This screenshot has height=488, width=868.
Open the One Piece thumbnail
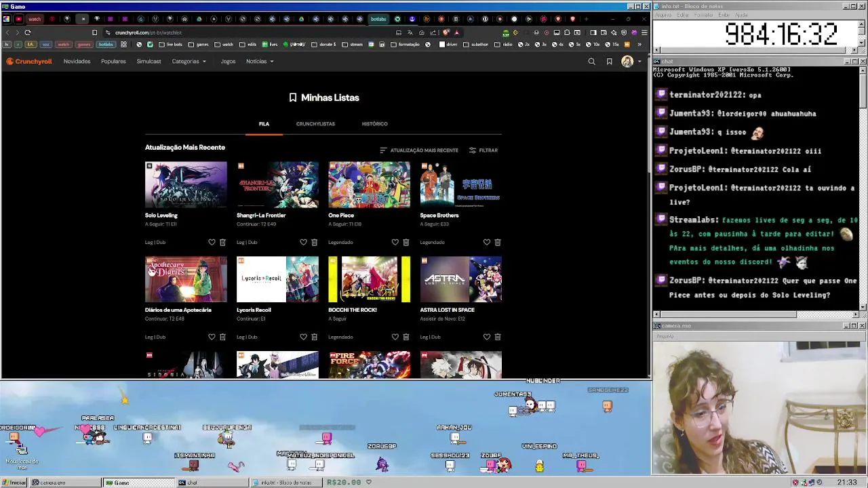pyautogui.click(x=369, y=184)
